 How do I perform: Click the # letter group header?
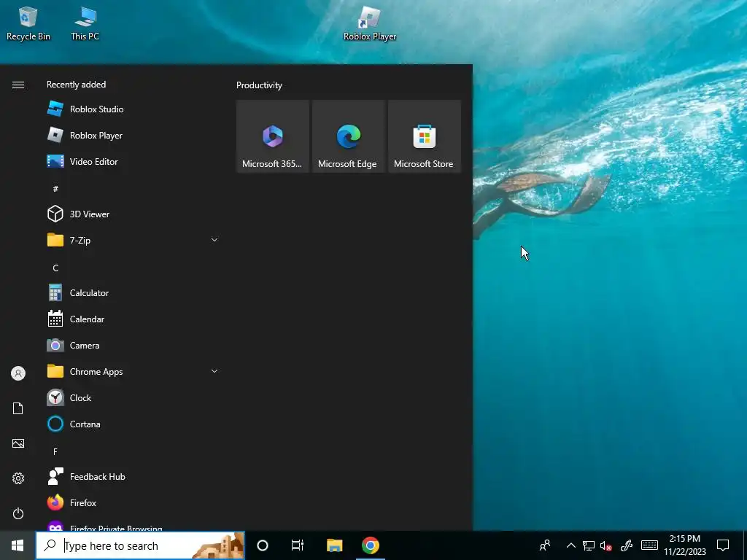click(x=55, y=189)
